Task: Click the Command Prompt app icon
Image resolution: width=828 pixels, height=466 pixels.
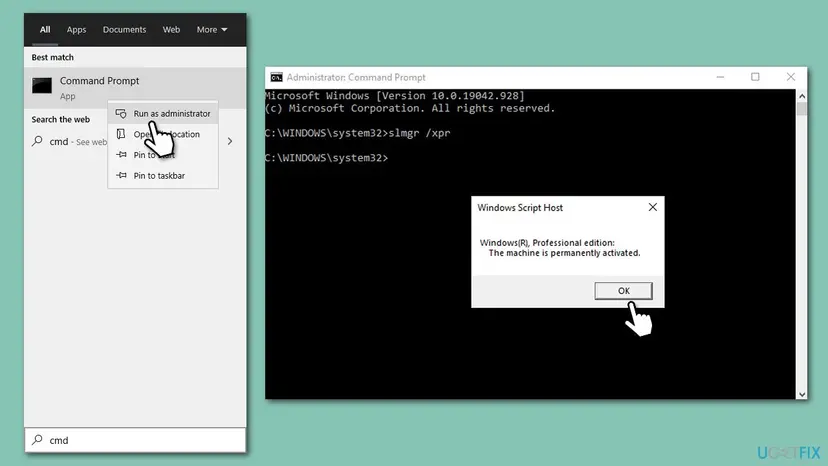Action: pyautogui.click(x=42, y=86)
